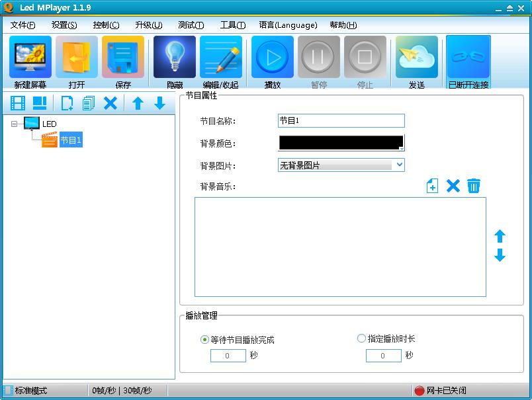
Task: Click the Led MPlayer title bar icon
Action: 9,7
